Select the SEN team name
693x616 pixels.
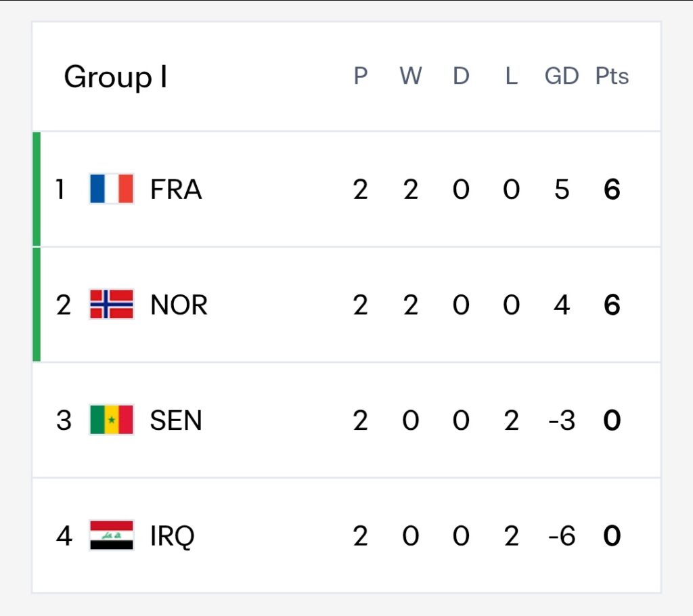176,420
